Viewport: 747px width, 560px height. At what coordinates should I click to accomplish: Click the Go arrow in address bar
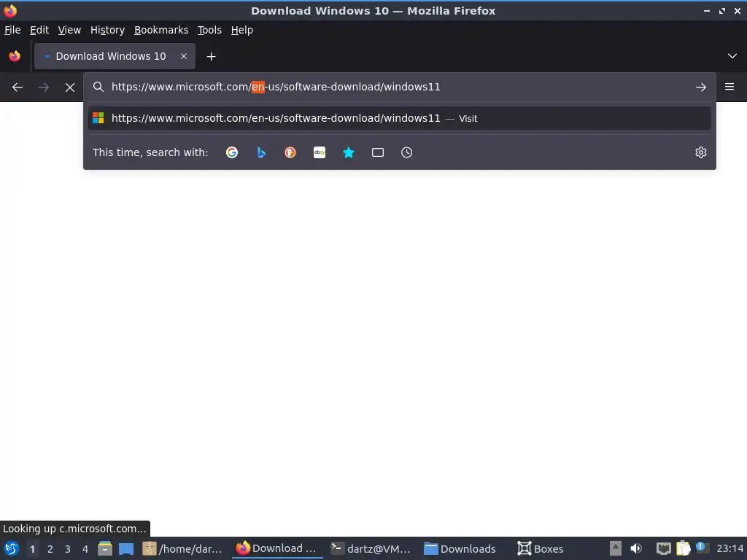(701, 87)
